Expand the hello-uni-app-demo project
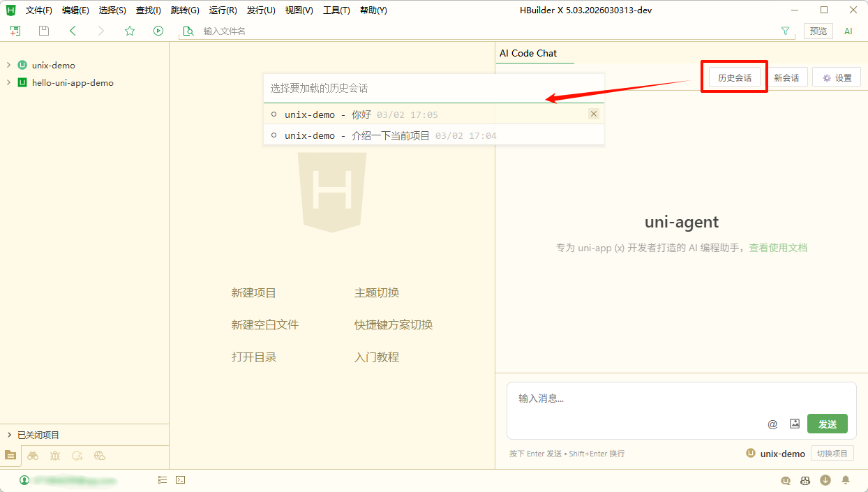This screenshot has width=868, height=492. point(8,82)
